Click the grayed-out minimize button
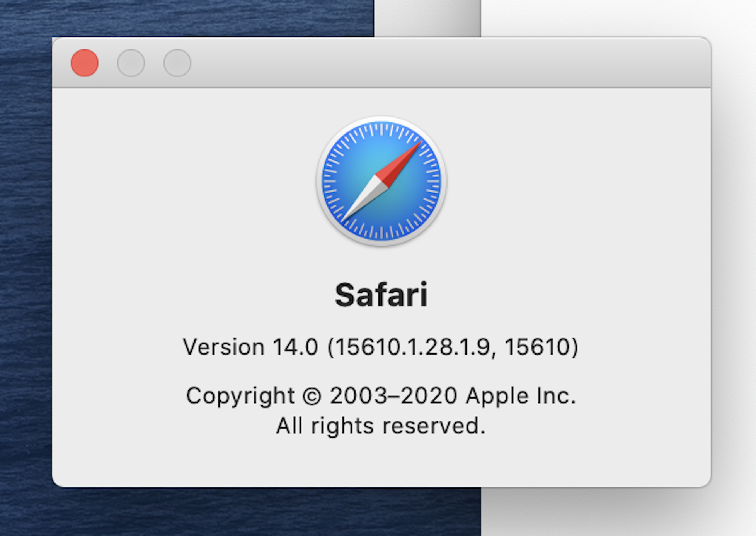The height and width of the screenshot is (536, 756). (x=131, y=63)
